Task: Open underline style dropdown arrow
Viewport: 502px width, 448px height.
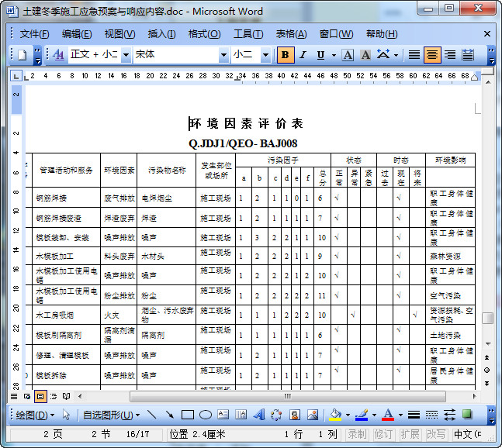Action: [x=334, y=55]
